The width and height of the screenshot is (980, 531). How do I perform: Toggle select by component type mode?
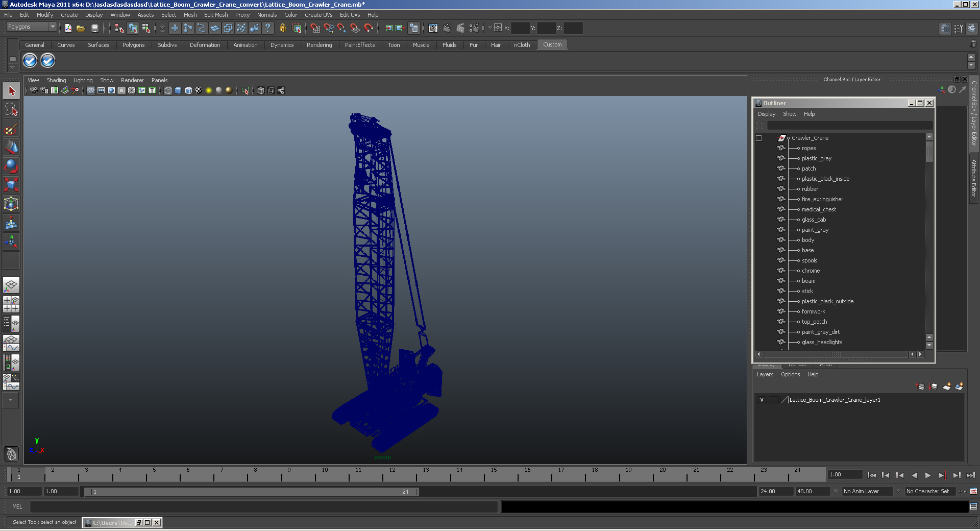point(146,28)
